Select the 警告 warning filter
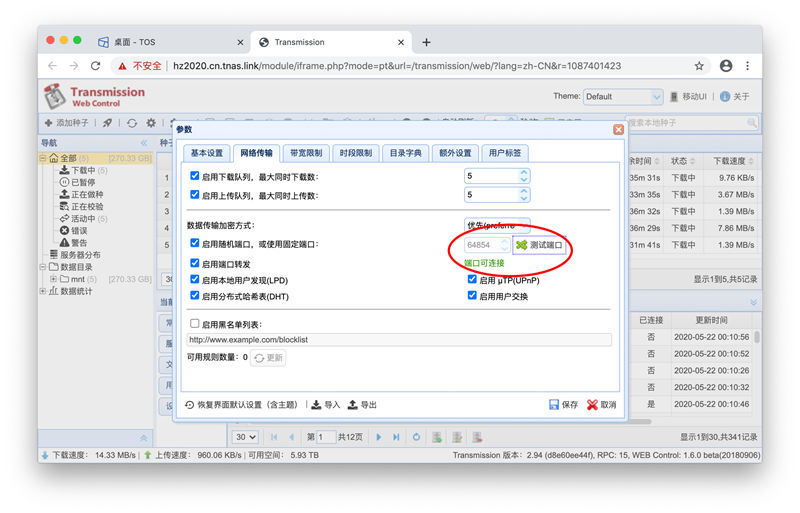This screenshot has width=800, height=513. coord(73,243)
